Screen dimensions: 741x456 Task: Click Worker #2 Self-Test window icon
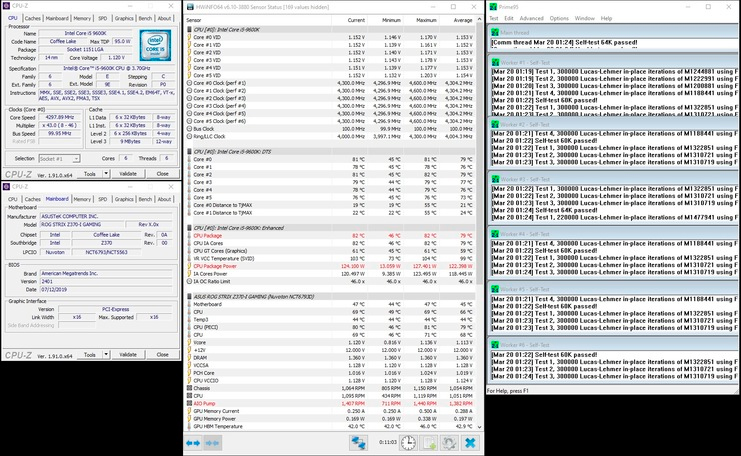pyautogui.click(x=495, y=124)
